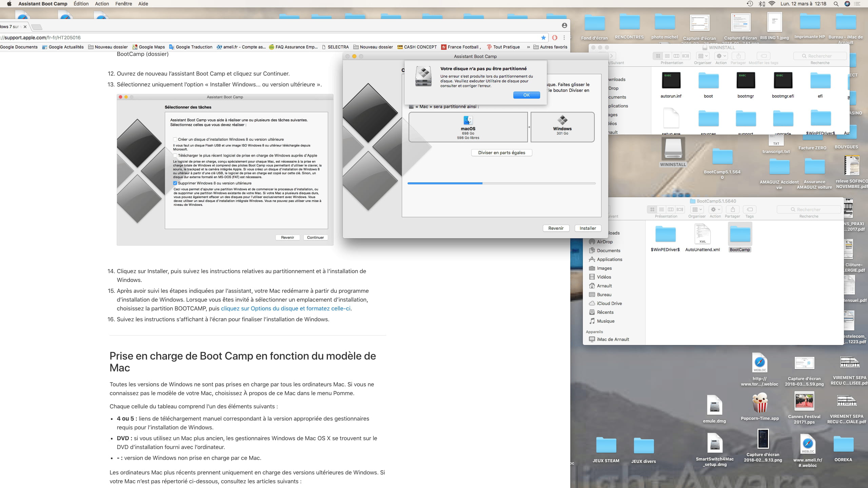Click the bookmark star in the address bar

click(544, 38)
